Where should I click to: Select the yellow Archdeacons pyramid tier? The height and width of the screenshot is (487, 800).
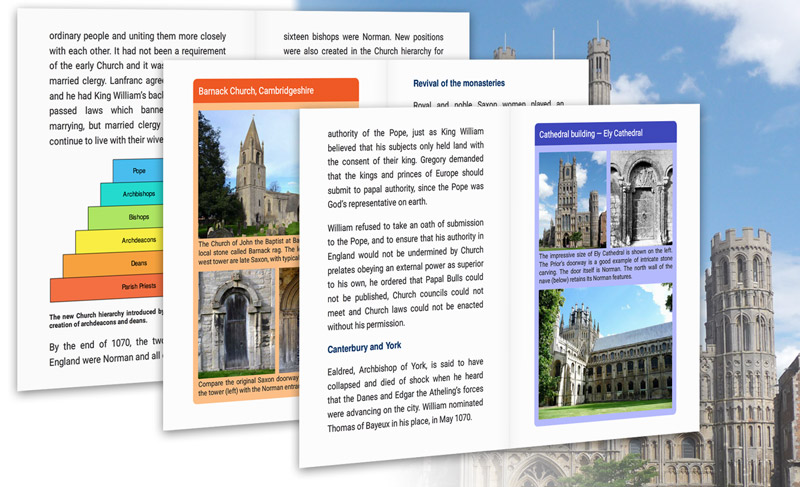[x=119, y=240]
